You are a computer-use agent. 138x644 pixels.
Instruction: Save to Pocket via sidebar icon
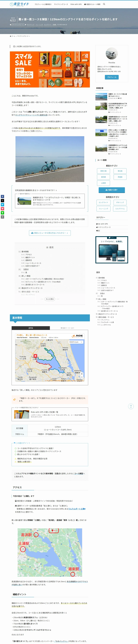(x=2, y=209)
